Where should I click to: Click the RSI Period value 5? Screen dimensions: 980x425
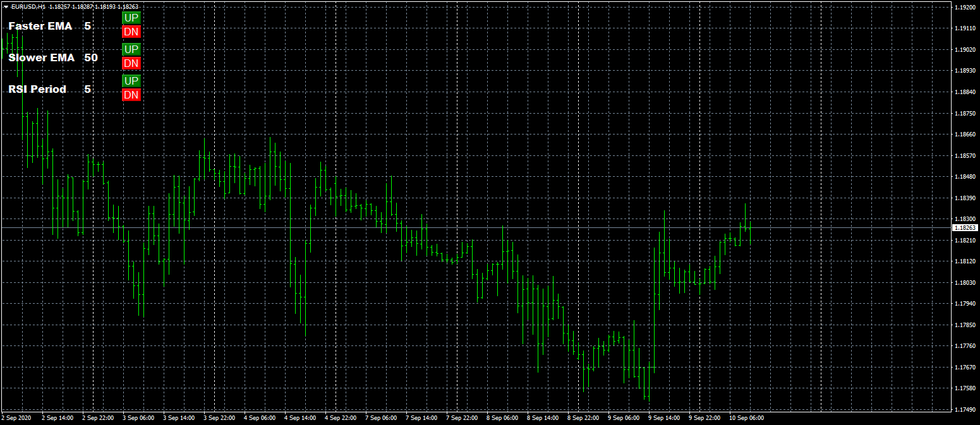[x=88, y=89]
